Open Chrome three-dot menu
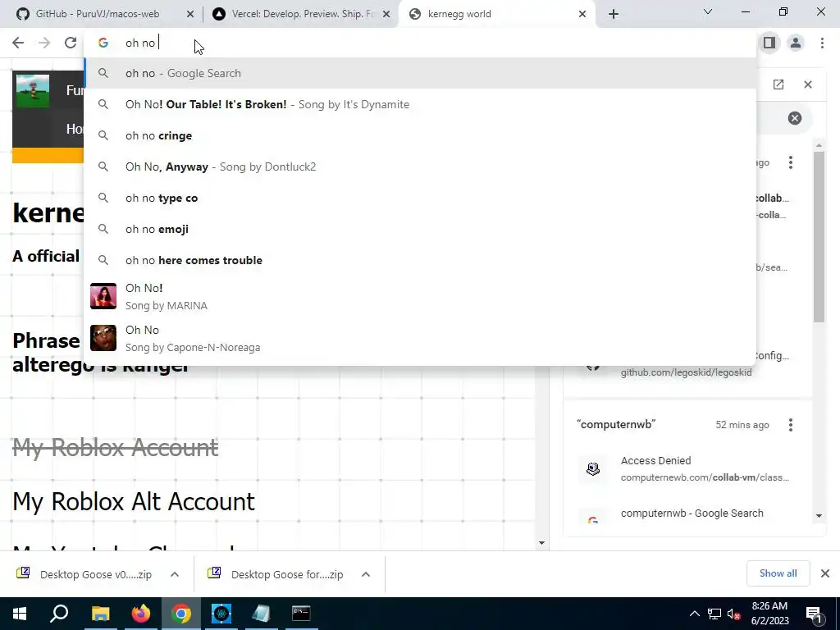Image resolution: width=840 pixels, height=630 pixels. click(822, 43)
